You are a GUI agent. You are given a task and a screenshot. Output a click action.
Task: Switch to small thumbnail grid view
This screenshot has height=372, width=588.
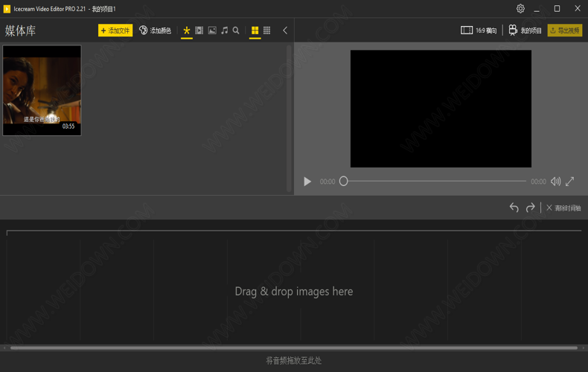pos(266,31)
